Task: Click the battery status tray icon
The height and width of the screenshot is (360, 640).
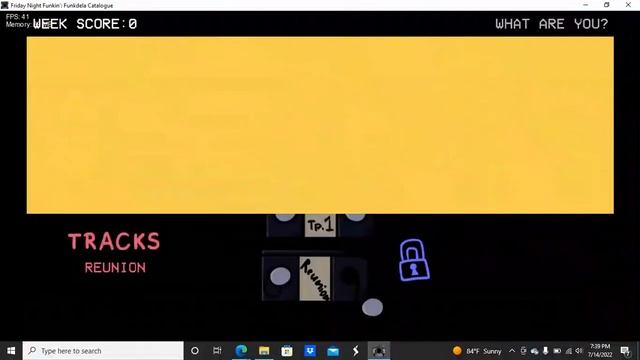Action: pyautogui.click(x=557, y=351)
